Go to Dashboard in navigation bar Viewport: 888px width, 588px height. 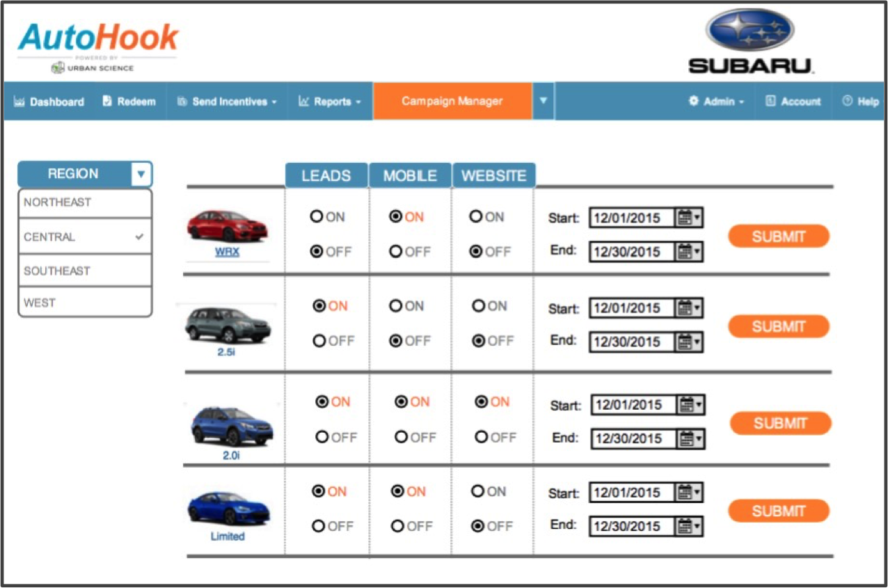[49, 102]
